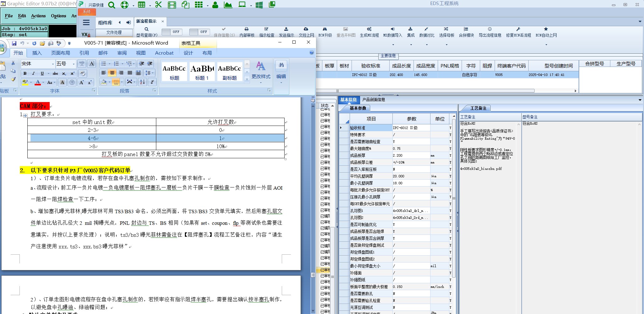Open the bullet list dropdown arrow
644x314 pixels.
point(109,64)
